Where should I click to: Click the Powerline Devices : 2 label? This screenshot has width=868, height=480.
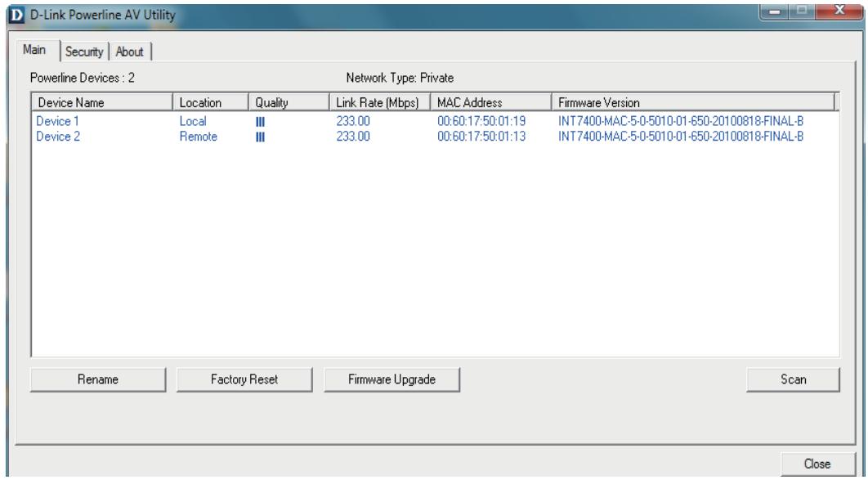[83, 78]
